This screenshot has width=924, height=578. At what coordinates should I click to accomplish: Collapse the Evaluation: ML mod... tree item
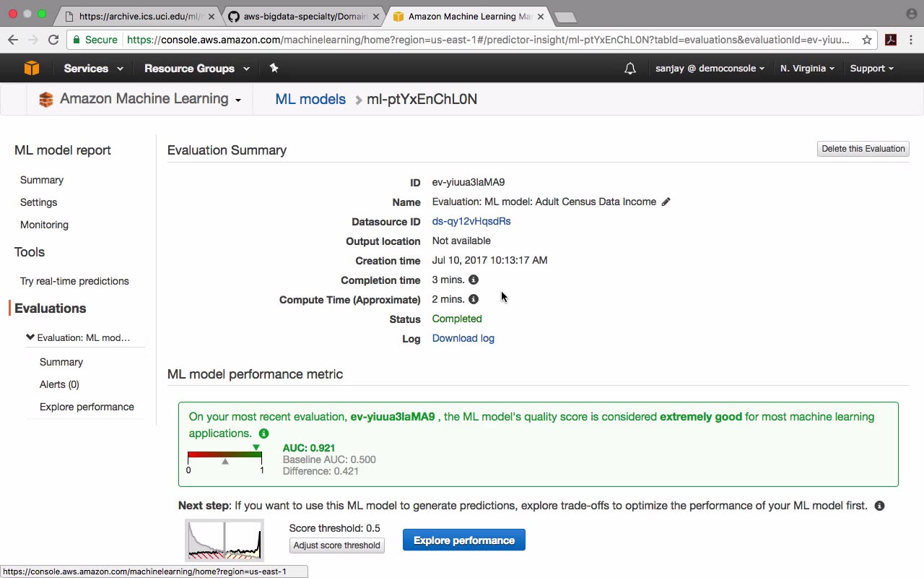click(x=30, y=337)
